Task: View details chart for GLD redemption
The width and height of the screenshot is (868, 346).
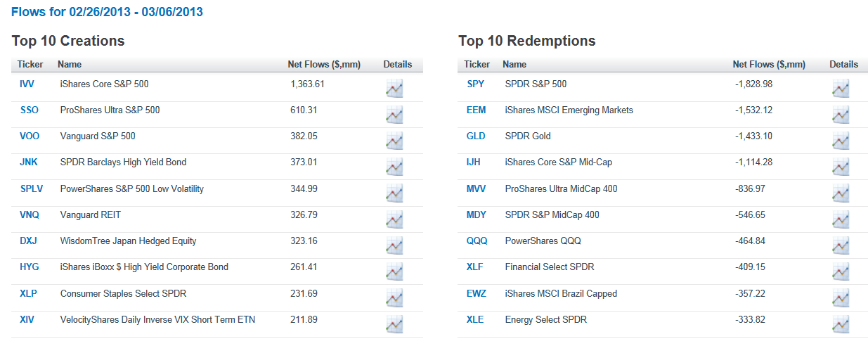Action: click(x=841, y=141)
